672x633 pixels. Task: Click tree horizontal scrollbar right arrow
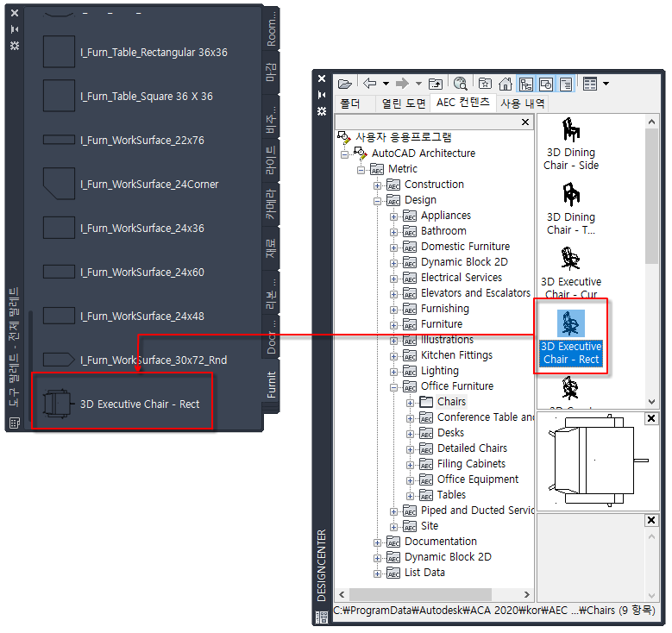527,595
